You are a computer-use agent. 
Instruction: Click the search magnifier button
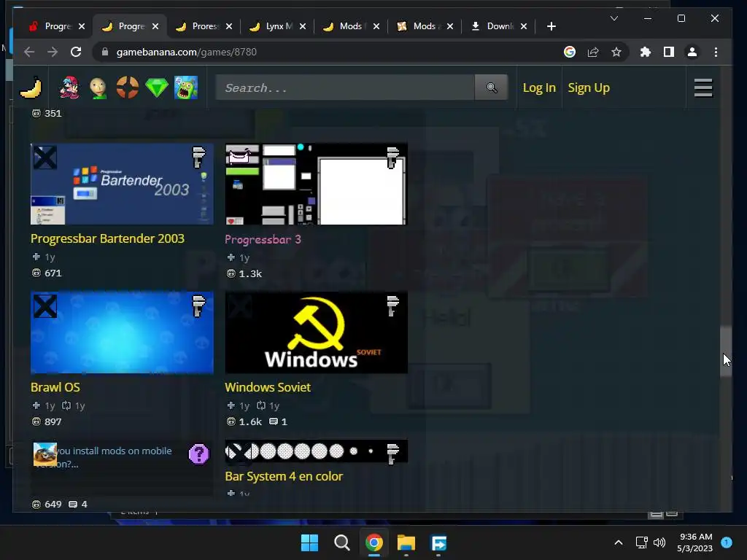491,87
